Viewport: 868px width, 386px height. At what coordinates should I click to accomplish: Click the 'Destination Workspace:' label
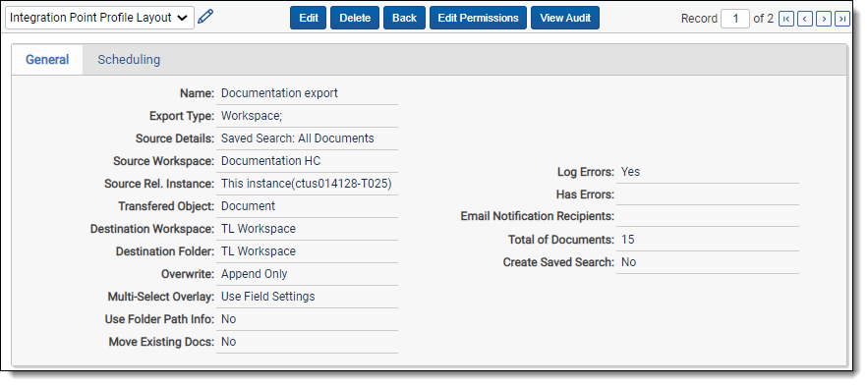(x=152, y=229)
